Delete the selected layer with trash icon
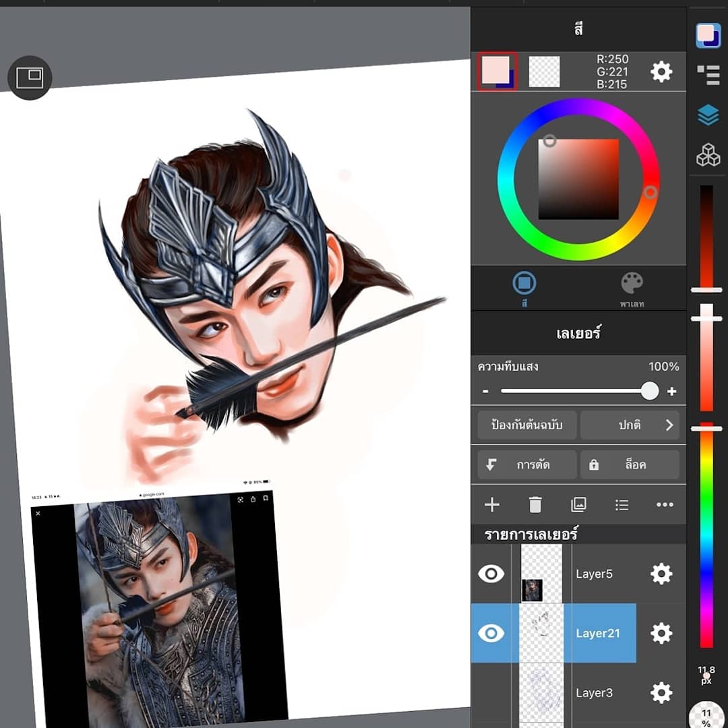This screenshot has height=728, width=728. point(535,505)
